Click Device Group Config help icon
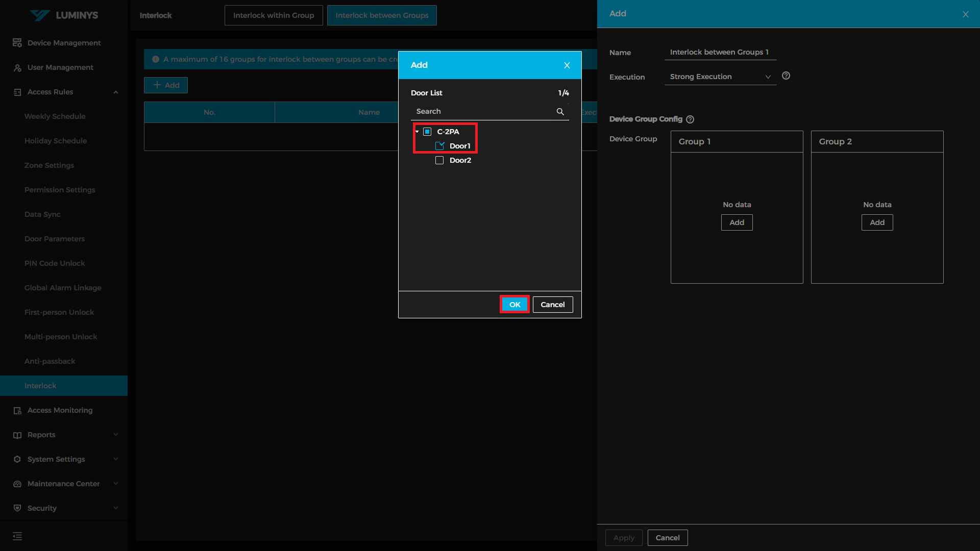The height and width of the screenshot is (551, 980). pyautogui.click(x=690, y=119)
